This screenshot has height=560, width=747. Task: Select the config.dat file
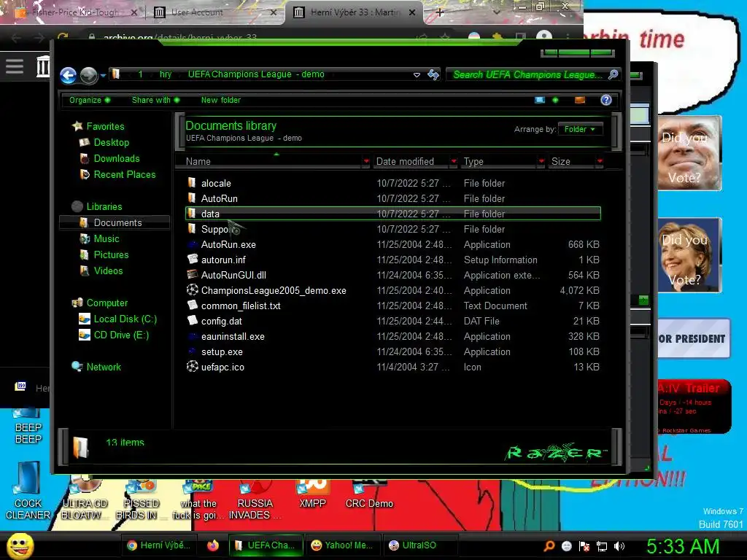(x=393, y=321)
